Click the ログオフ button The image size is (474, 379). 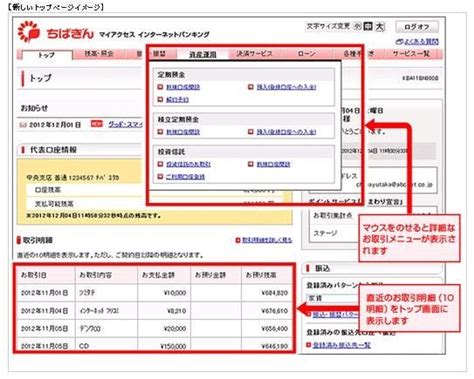pos(417,27)
